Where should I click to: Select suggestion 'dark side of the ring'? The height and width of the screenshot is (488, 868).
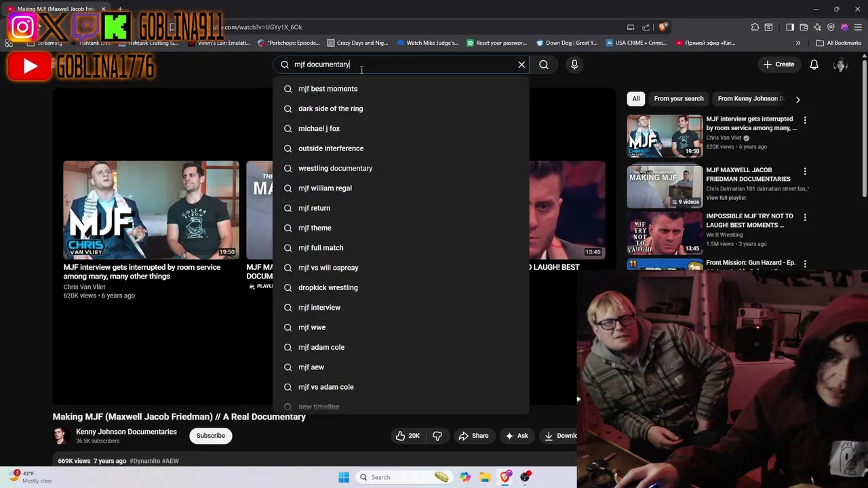pos(401,108)
